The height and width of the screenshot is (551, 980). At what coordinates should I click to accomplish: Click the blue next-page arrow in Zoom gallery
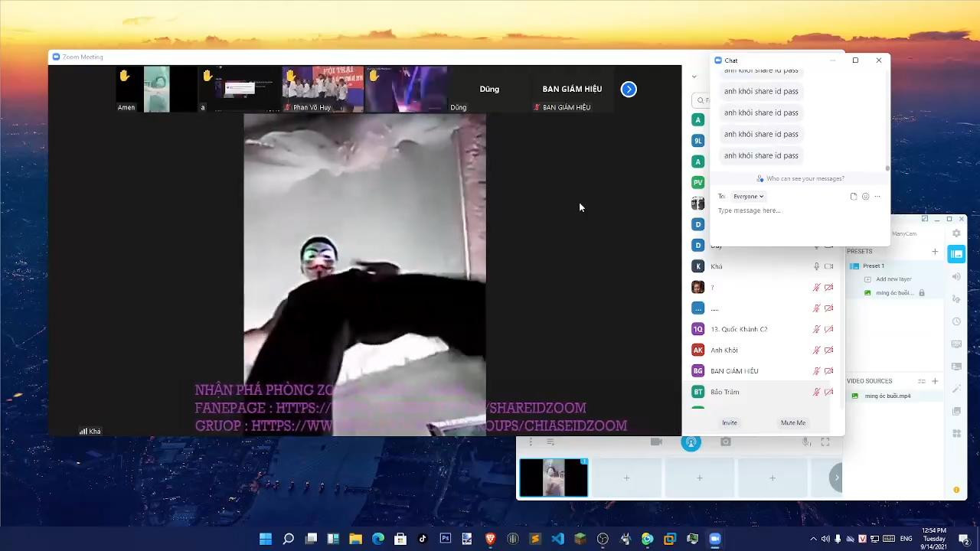coord(629,90)
